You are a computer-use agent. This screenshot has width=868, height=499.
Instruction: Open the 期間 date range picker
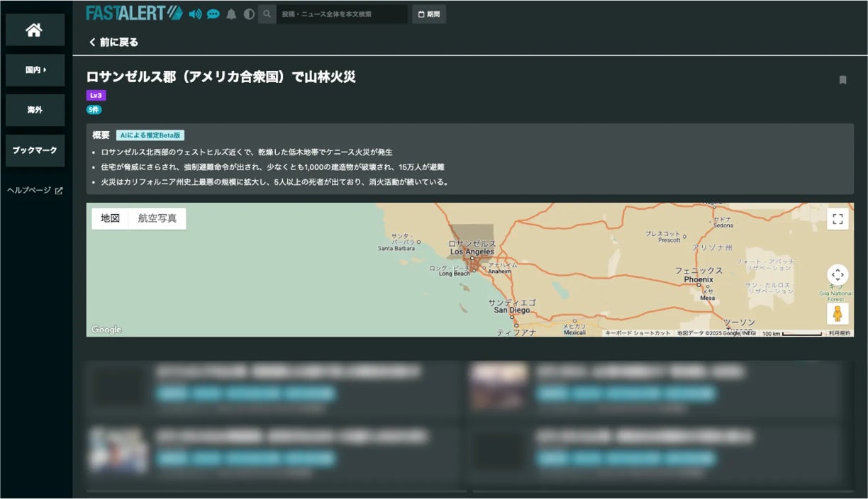coord(429,14)
